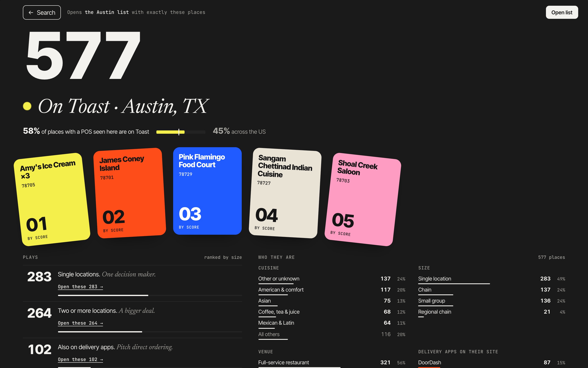Click the Open list button

(x=562, y=12)
